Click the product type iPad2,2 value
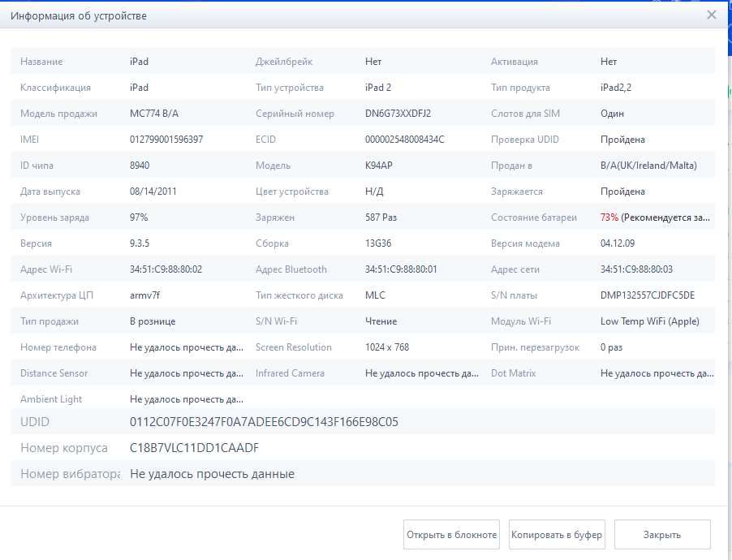The height and width of the screenshot is (560, 732). (x=616, y=88)
